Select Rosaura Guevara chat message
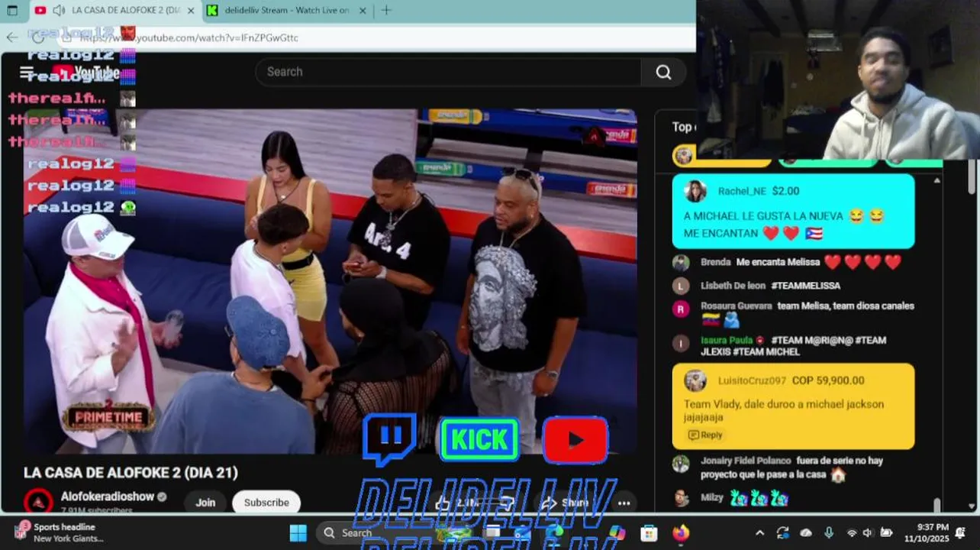980x550 pixels. click(x=794, y=313)
